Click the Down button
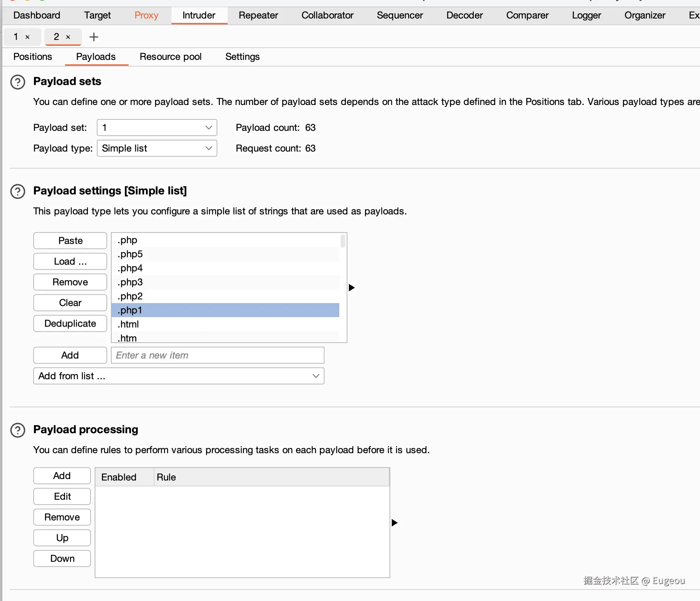 pyautogui.click(x=62, y=558)
